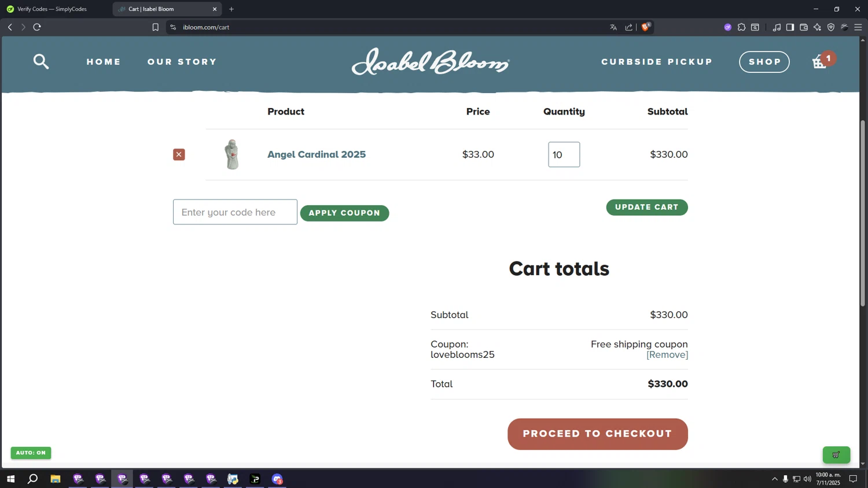Screen dimensions: 868x488
Task: Open a new browser tab
Action: pyautogui.click(x=231, y=9)
